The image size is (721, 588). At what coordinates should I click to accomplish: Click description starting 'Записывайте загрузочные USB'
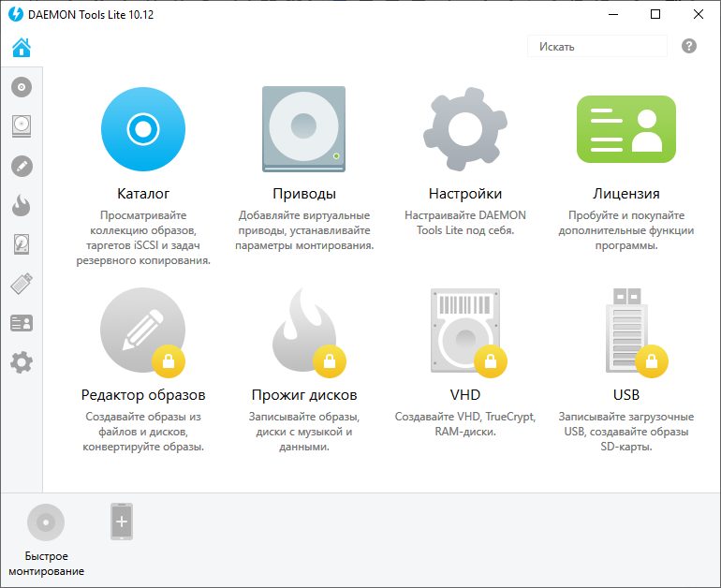(x=626, y=432)
